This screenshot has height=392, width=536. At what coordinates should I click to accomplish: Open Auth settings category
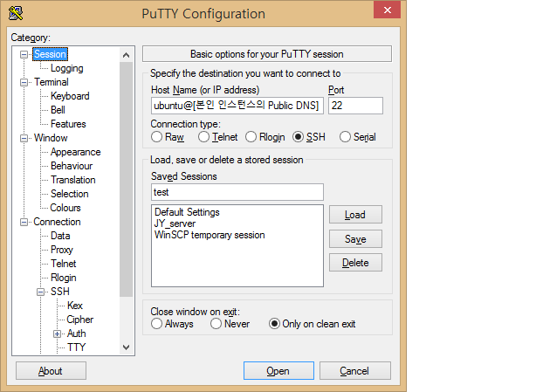coord(77,334)
